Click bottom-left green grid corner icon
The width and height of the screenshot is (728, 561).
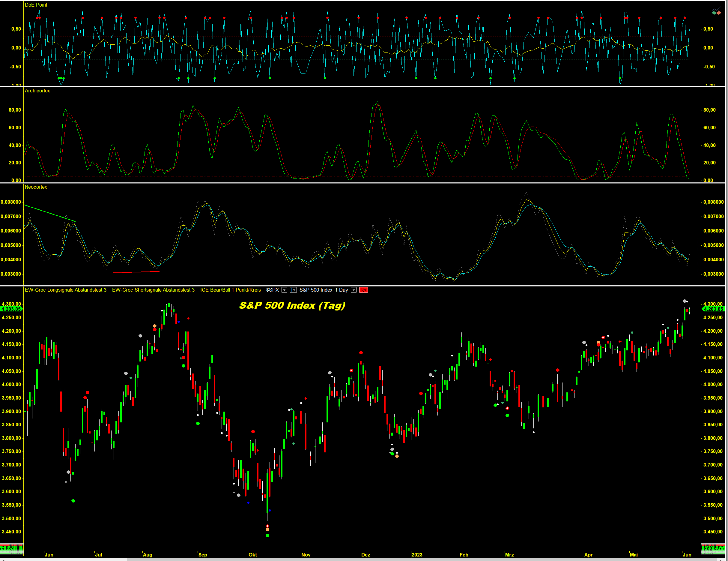click(11, 550)
